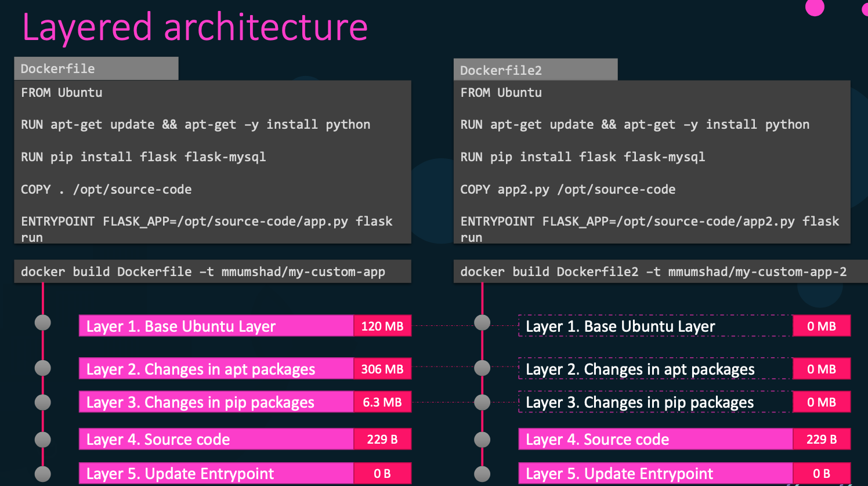Click the '120 MB' size label
The height and width of the screenshot is (486, 868).
[x=382, y=326]
